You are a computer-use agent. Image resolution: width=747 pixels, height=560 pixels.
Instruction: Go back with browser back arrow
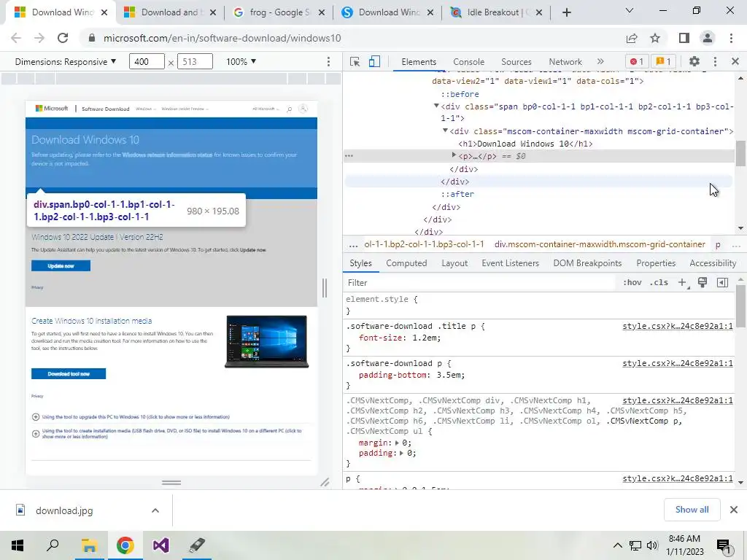pos(16,38)
